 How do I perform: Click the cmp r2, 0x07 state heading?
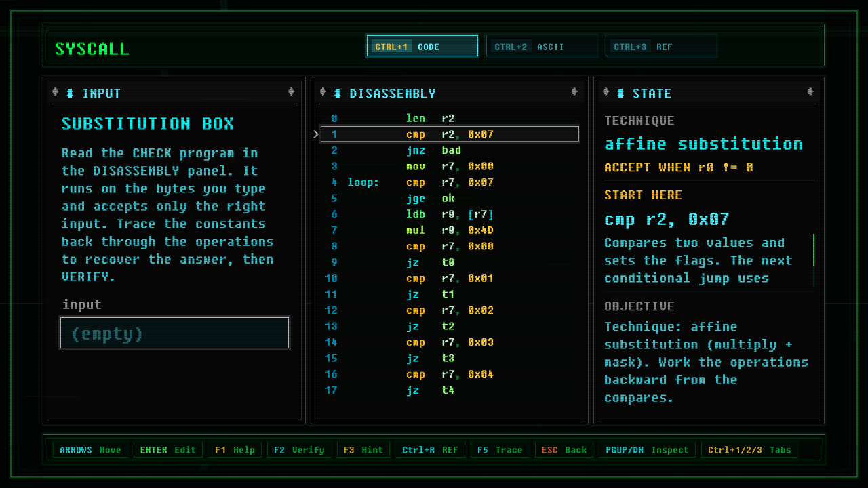(x=667, y=219)
